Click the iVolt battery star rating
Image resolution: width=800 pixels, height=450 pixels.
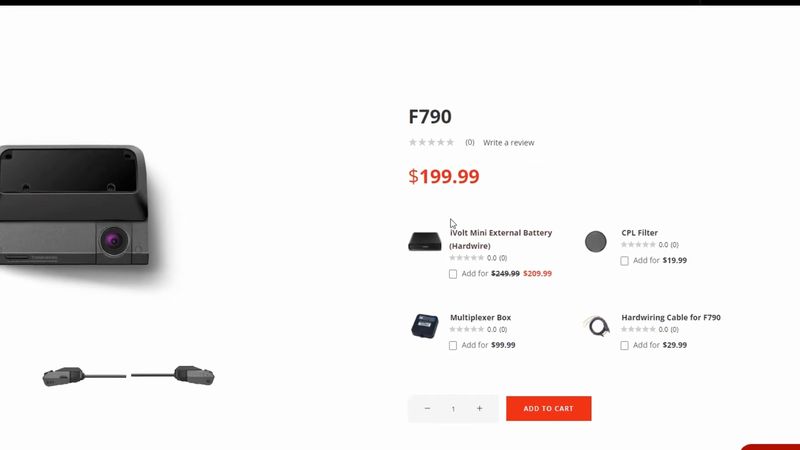pyautogui.click(x=466, y=258)
